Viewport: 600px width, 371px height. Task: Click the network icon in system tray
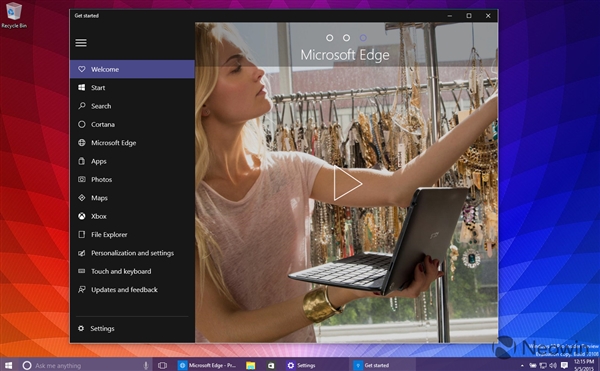coord(543,366)
